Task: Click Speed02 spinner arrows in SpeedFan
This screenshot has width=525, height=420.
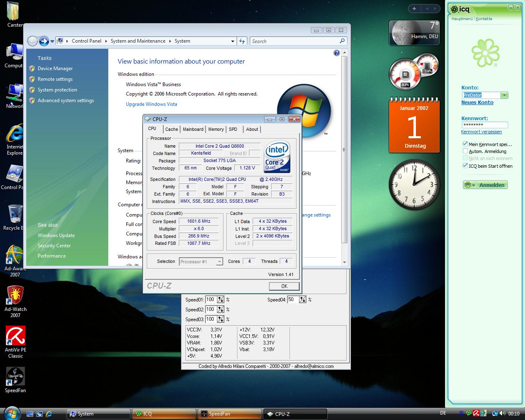Action: point(221,309)
